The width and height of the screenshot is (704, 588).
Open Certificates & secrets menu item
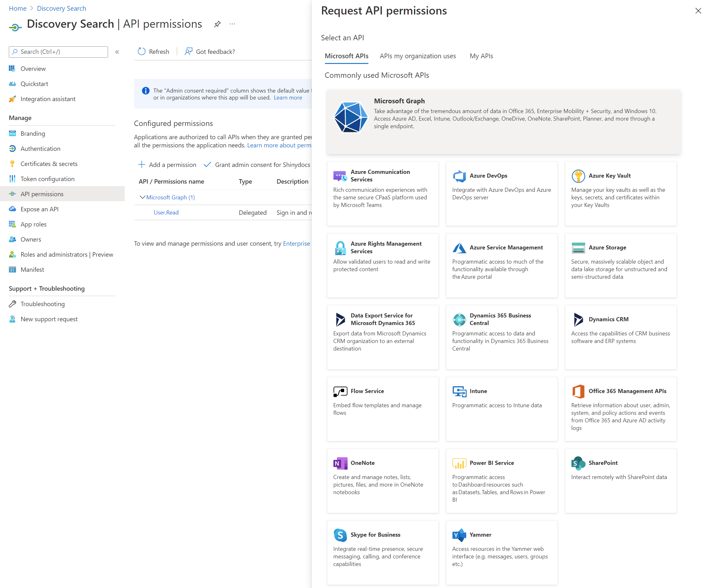[49, 164]
